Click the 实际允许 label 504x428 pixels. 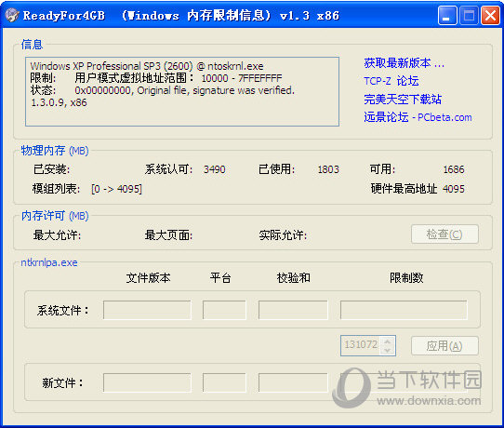283,235
